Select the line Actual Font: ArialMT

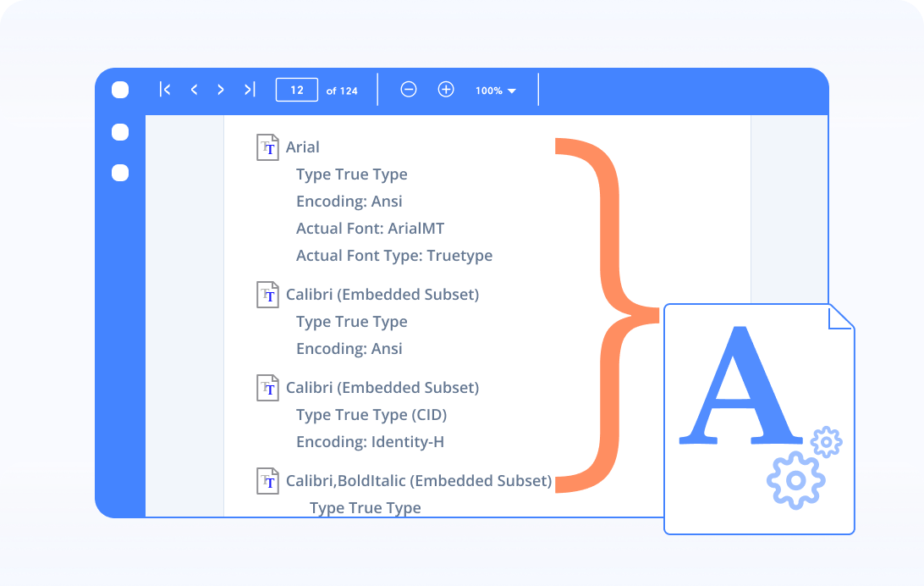[x=371, y=228]
